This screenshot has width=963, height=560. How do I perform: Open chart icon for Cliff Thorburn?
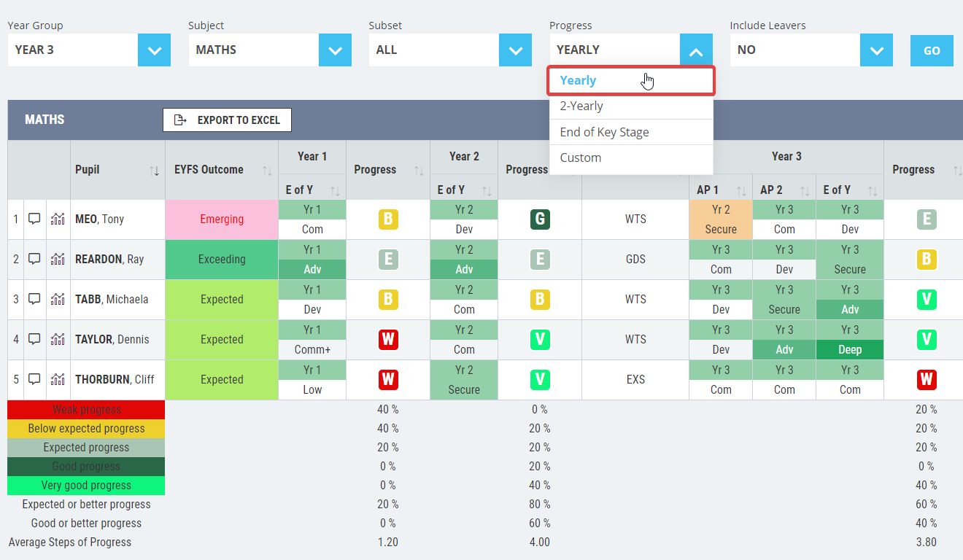[x=58, y=379]
